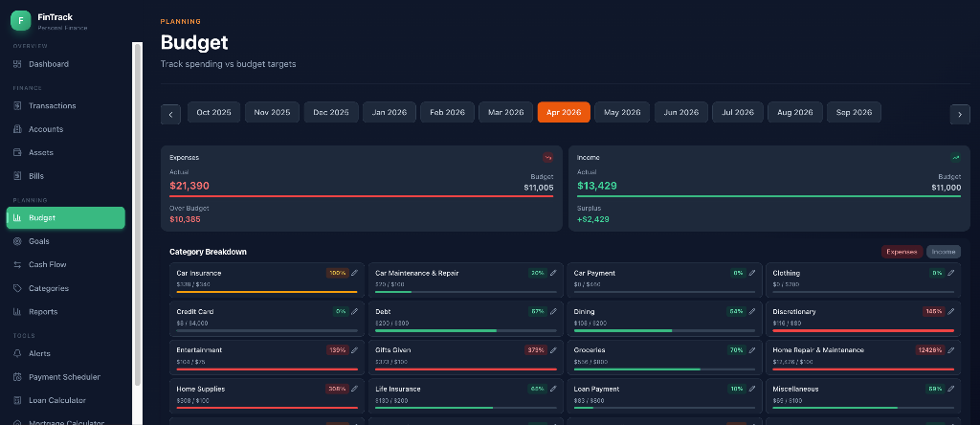This screenshot has width=980, height=425.
Task: Edit Groceries budget pencil icon
Action: click(x=752, y=350)
